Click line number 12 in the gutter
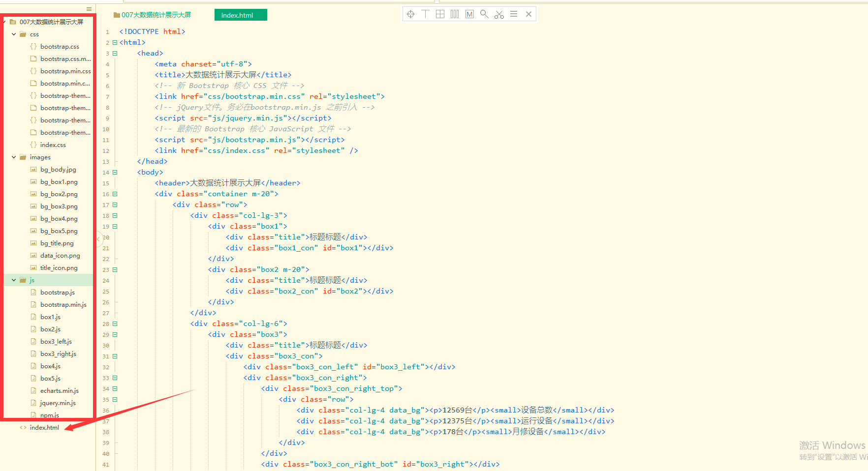Screen dimensions: 868x471 (x=106, y=151)
